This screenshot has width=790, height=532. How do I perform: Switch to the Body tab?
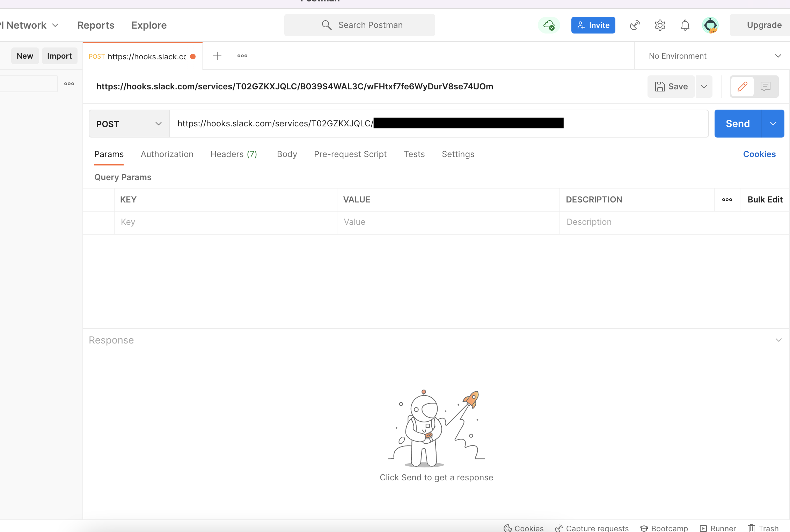tap(287, 154)
